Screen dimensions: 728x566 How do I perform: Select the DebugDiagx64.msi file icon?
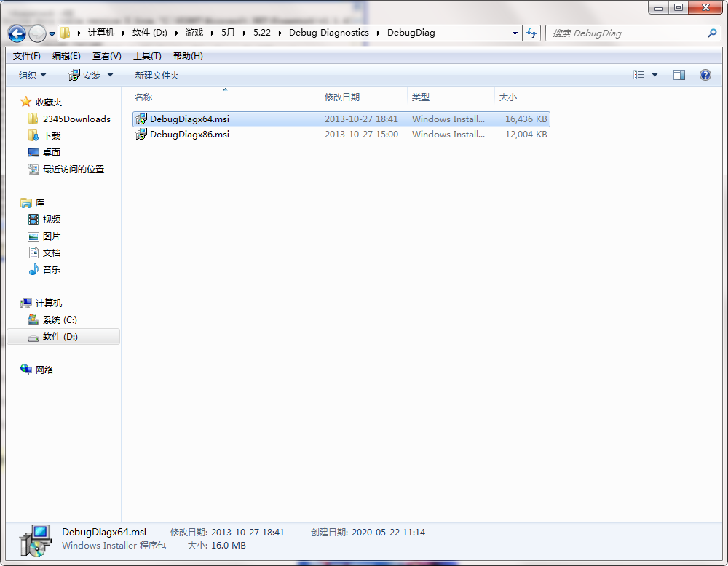tap(141, 119)
